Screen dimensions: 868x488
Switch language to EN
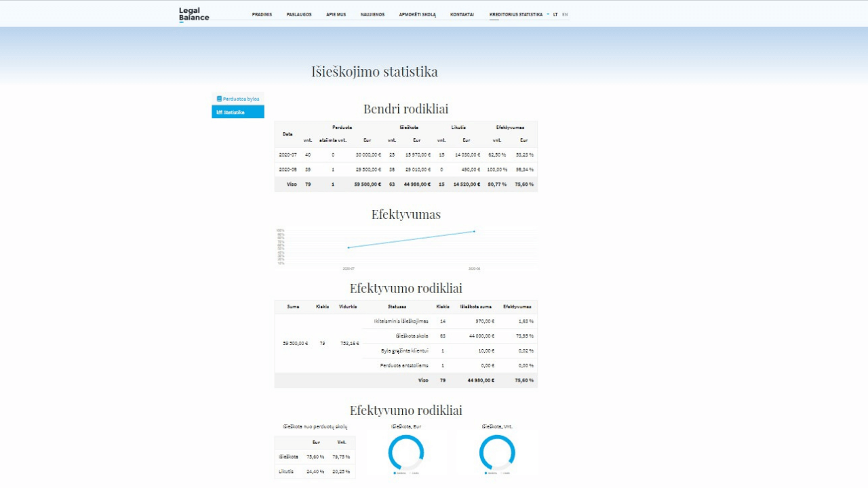565,14
